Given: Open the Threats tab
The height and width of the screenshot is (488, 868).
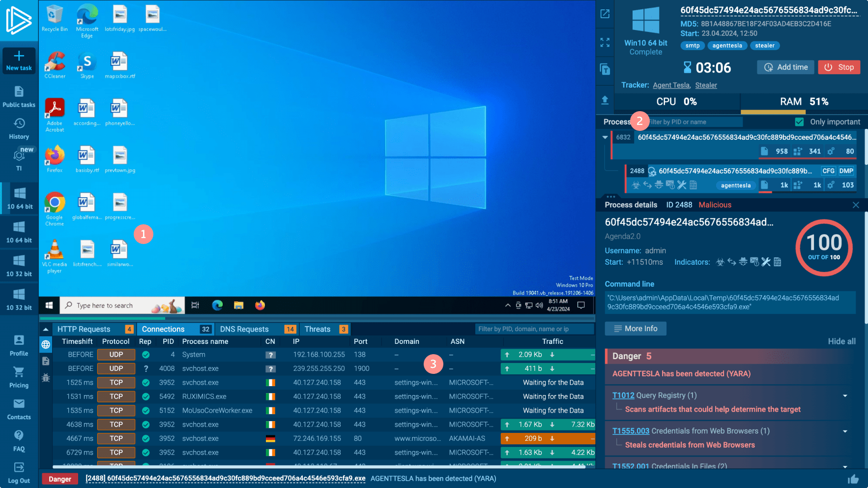Looking at the screenshot, I should tap(318, 330).
